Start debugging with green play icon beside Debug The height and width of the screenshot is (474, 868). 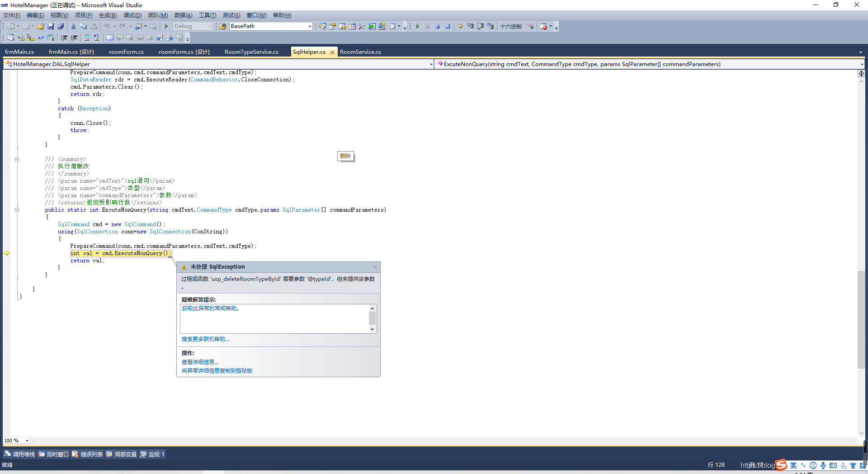166,27
